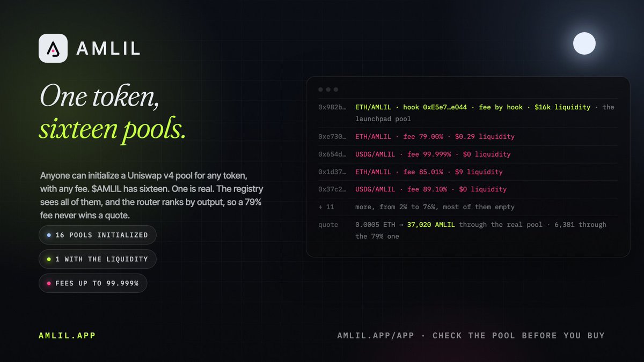Click the 0x982b… pool address
The height and width of the screenshot is (362, 644).
point(332,107)
